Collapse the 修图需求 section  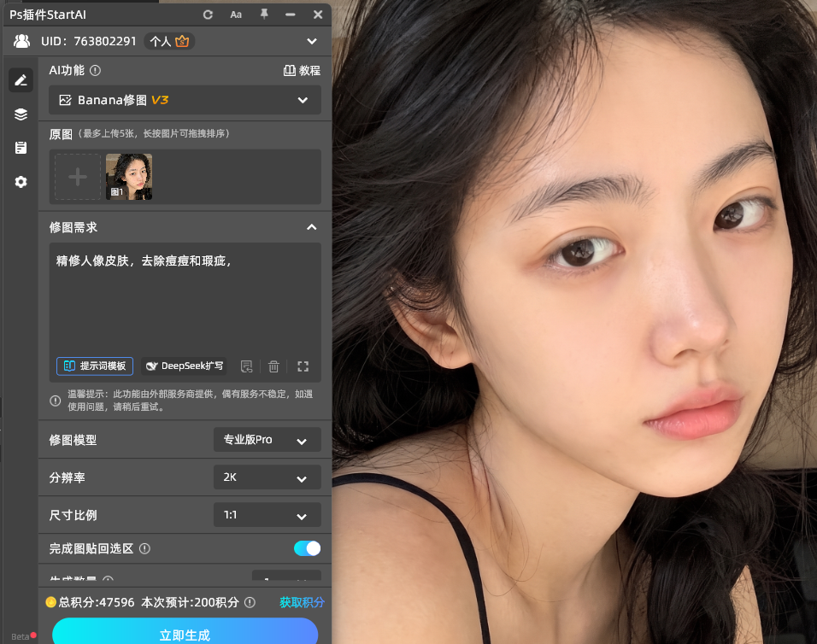(312, 227)
